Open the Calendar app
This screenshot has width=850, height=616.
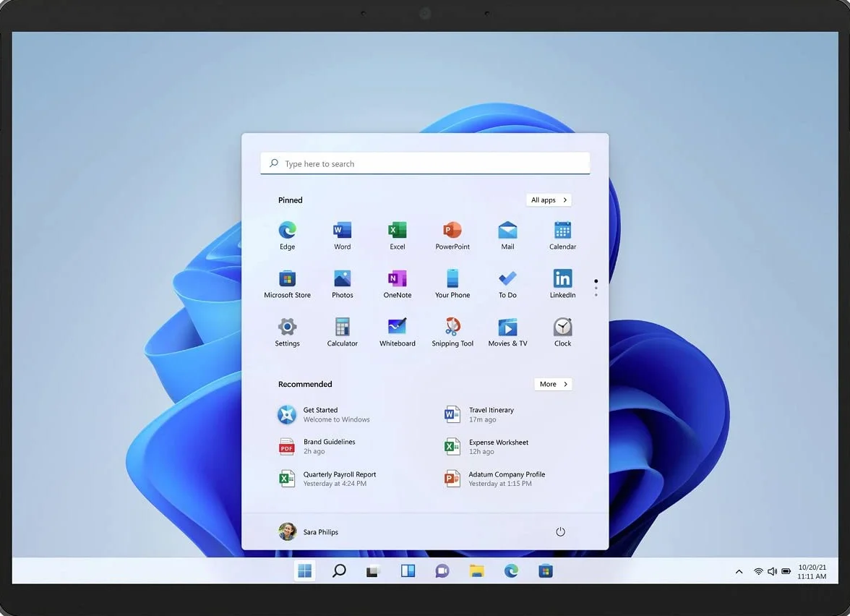coord(562,236)
